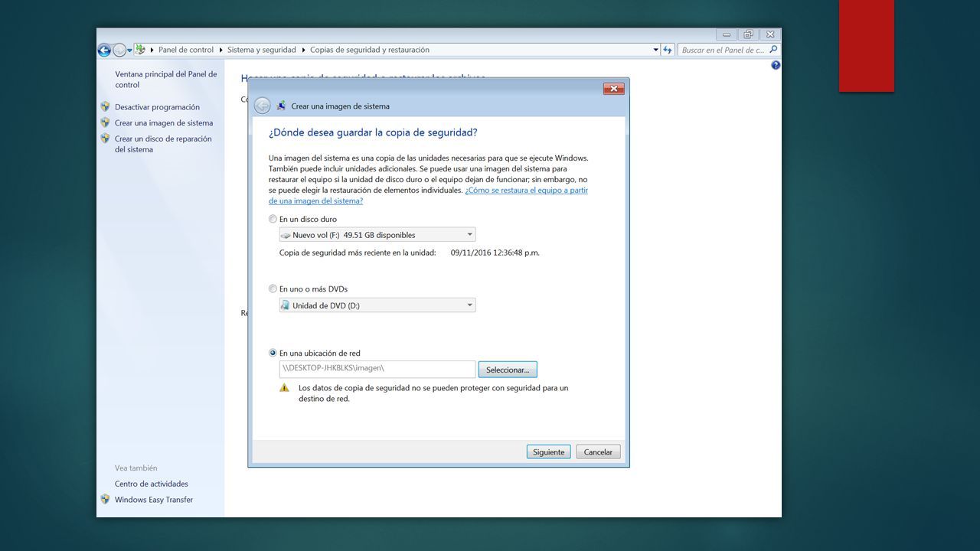Click the 'Cancelar' button
This screenshot has height=551, width=980.
598,452
